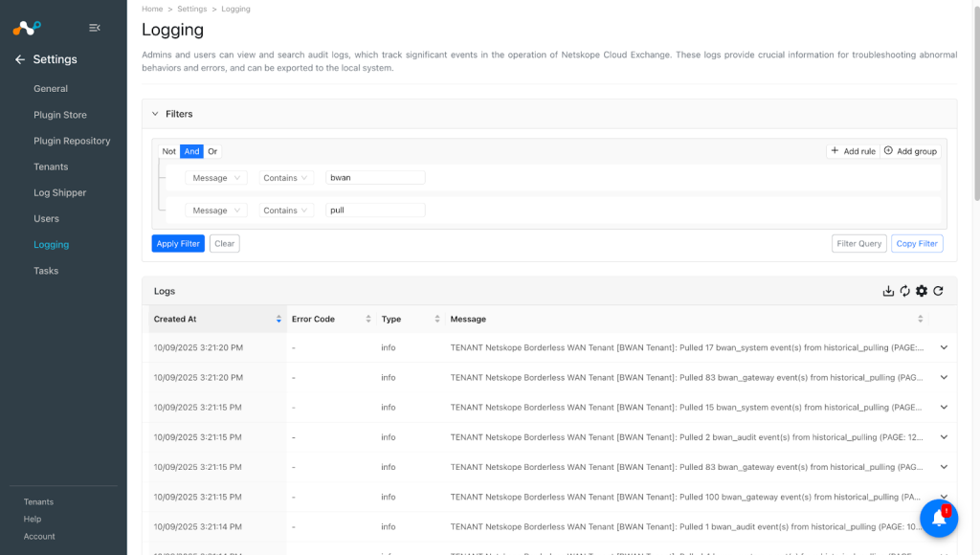Click the Filter Query button
Image resolution: width=980 pixels, height=555 pixels.
(x=858, y=244)
